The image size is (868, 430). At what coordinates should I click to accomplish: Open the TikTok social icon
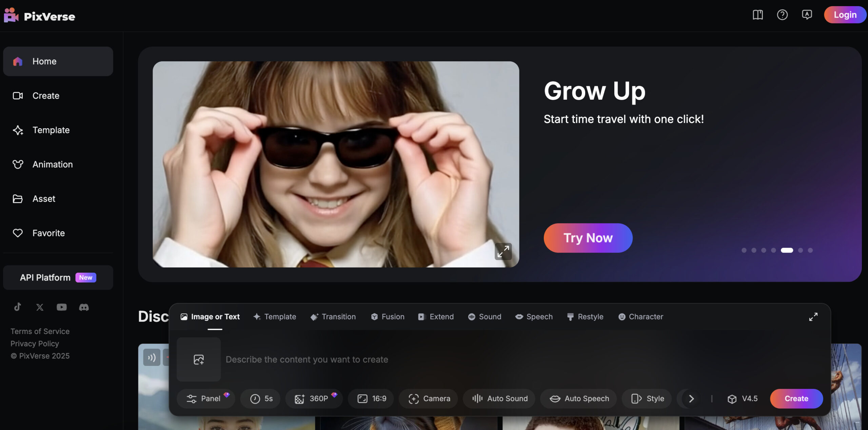click(18, 307)
